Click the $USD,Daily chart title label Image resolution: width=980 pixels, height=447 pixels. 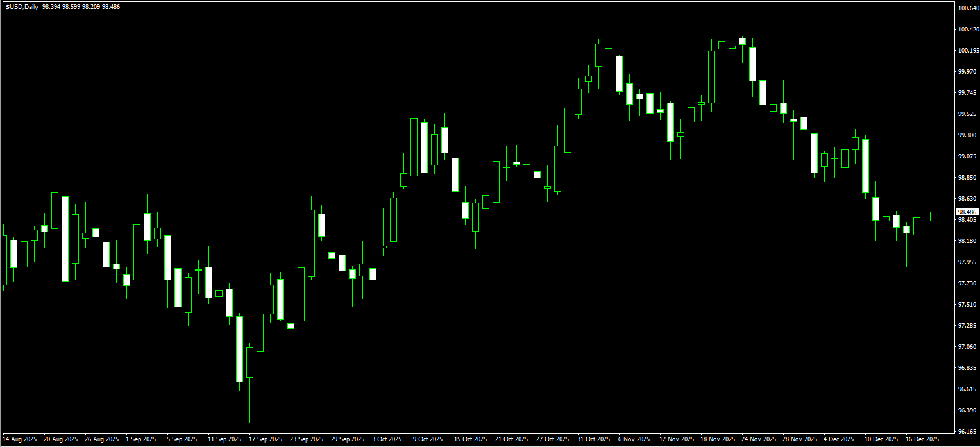click(22, 6)
